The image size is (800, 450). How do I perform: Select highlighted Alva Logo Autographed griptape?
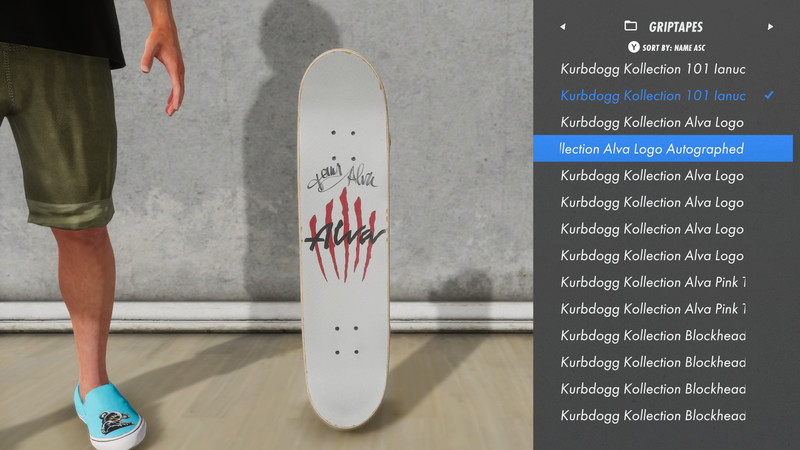663,148
